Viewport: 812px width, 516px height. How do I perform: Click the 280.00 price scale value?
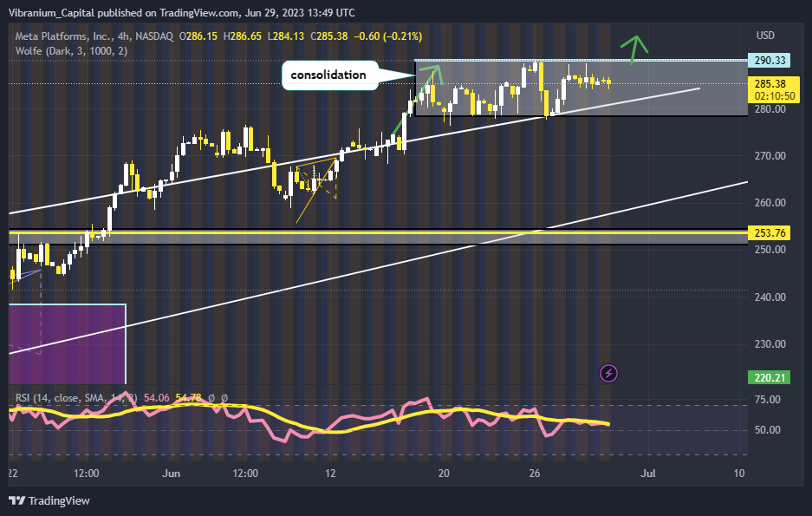pyautogui.click(x=770, y=108)
